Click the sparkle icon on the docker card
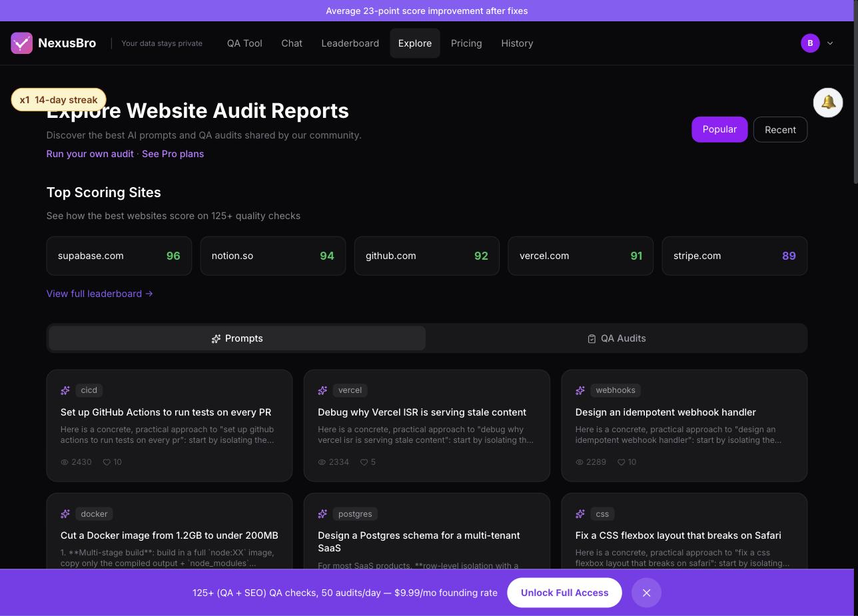The image size is (858, 616). click(65, 514)
